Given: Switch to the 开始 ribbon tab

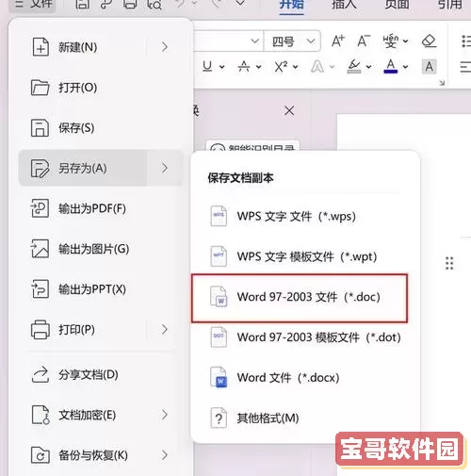Looking at the screenshot, I should 291,5.
